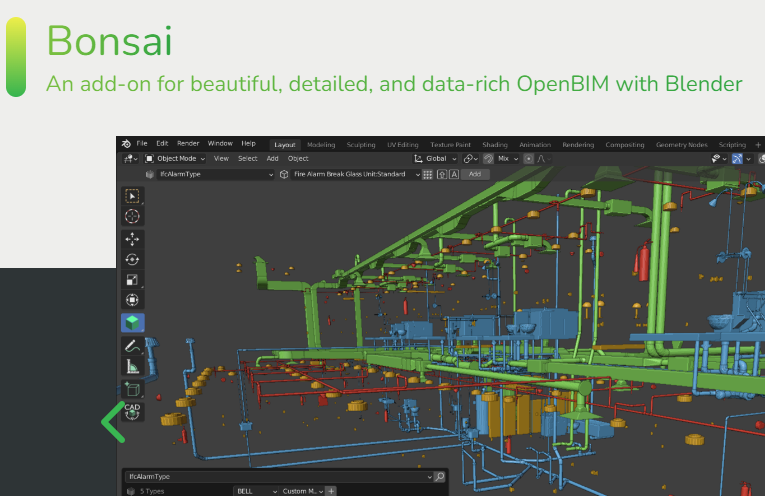Open the proportional editing falloff dropdown

point(544,159)
